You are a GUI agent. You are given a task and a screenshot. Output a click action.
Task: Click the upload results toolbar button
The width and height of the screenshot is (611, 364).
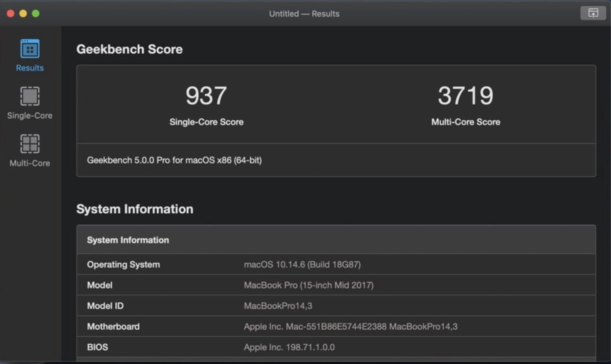pos(593,13)
